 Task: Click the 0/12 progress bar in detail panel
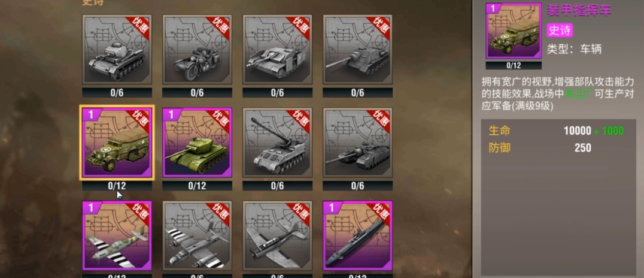point(514,65)
